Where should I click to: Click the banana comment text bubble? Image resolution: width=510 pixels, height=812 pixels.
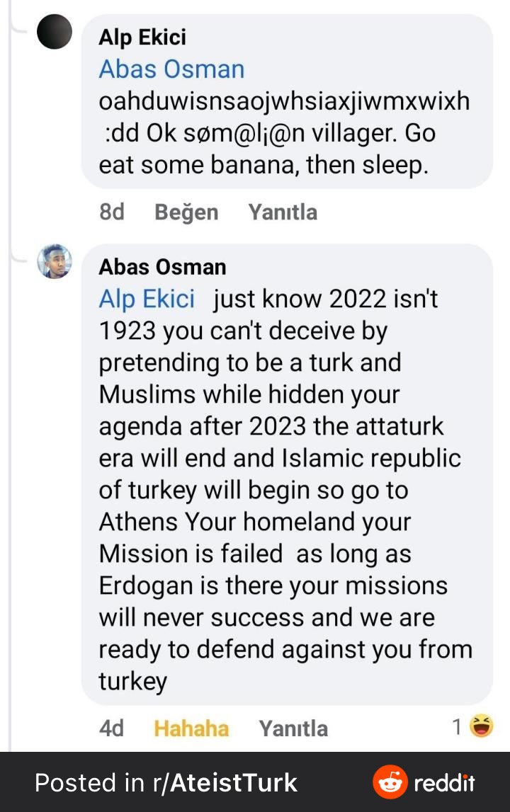coord(283,135)
